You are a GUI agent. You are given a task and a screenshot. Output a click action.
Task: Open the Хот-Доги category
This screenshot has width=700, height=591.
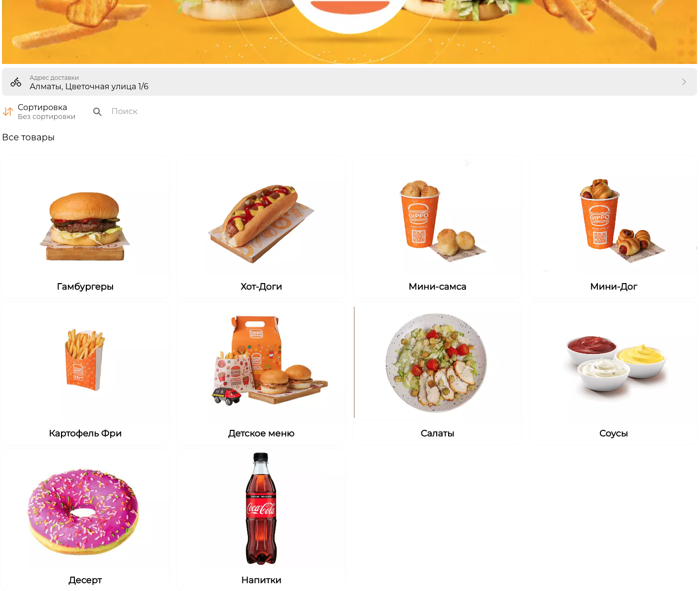click(261, 227)
